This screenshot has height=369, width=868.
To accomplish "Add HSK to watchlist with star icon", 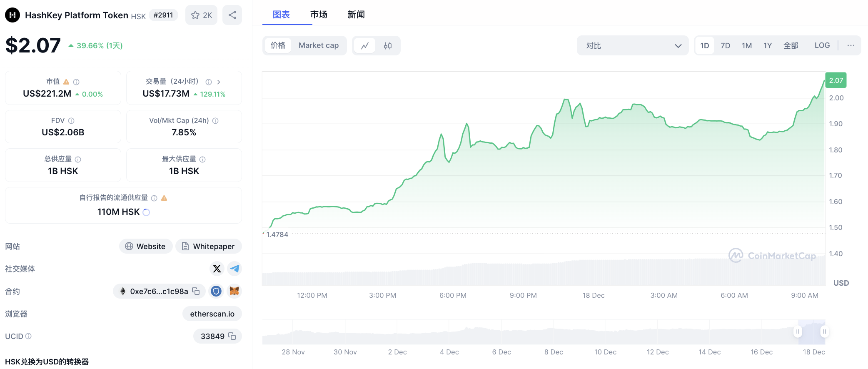I will pyautogui.click(x=202, y=15).
